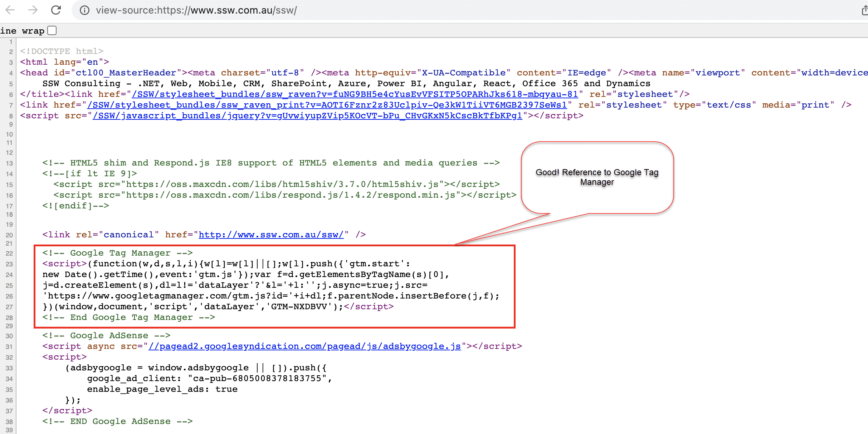Open the ssw_raven_print stylesheet link
Image resolution: width=868 pixels, height=434 pixels.
coord(327,105)
